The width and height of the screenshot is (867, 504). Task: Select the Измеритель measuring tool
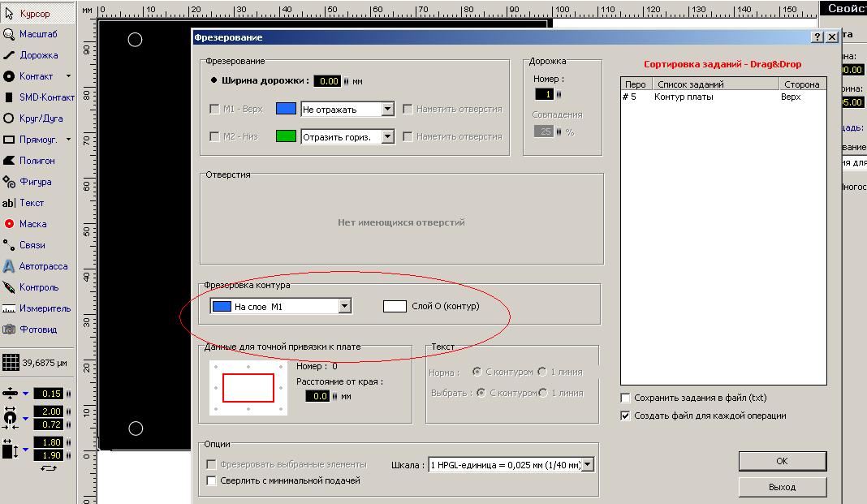[37, 308]
